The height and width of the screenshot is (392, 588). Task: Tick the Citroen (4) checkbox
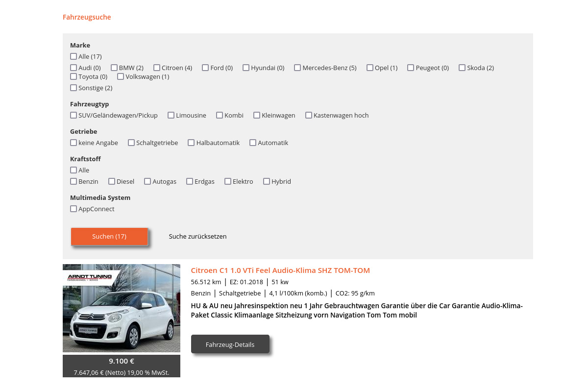pyautogui.click(x=157, y=68)
